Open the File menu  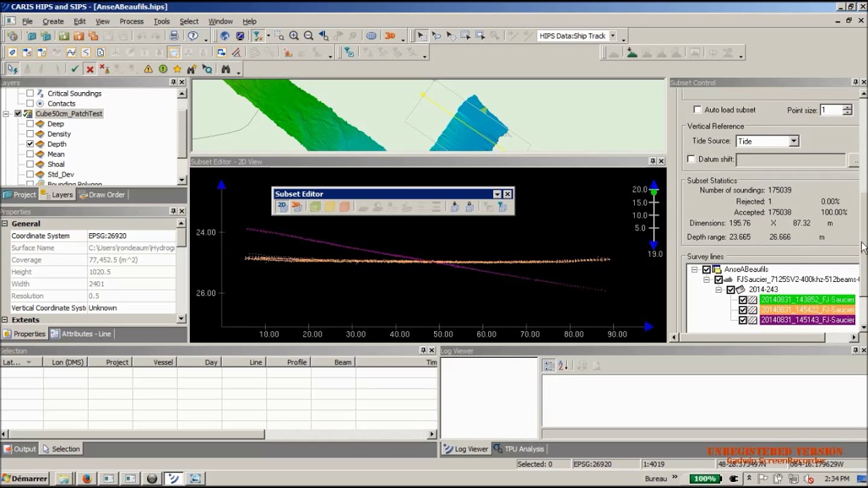point(27,21)
